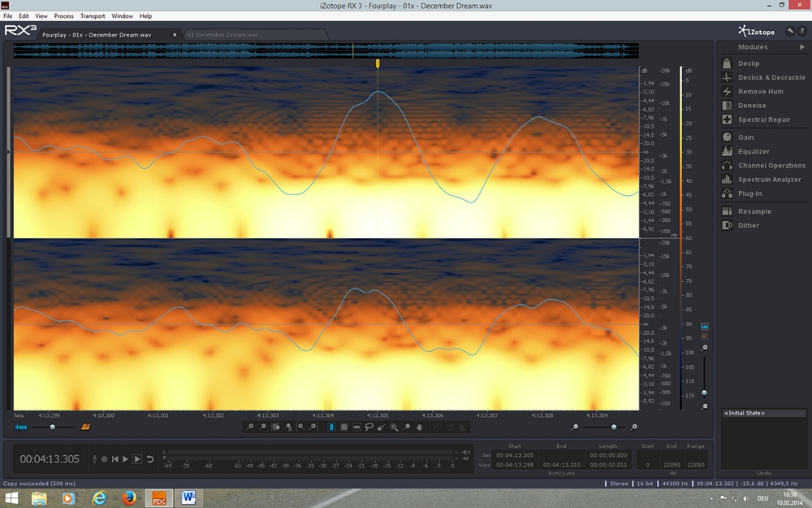Click the zoom to selection tool
Viewport: 812px width, 508px height.
click(x=275, y=428)
